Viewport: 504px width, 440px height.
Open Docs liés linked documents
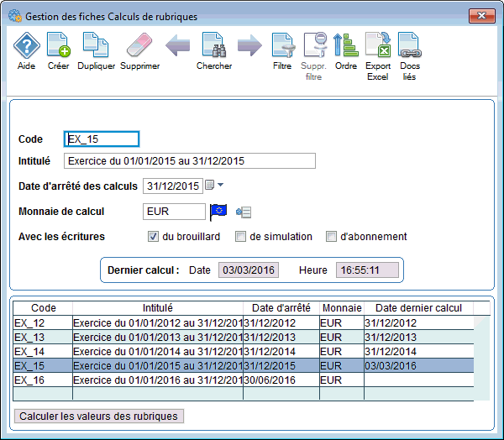coord(409,50)
